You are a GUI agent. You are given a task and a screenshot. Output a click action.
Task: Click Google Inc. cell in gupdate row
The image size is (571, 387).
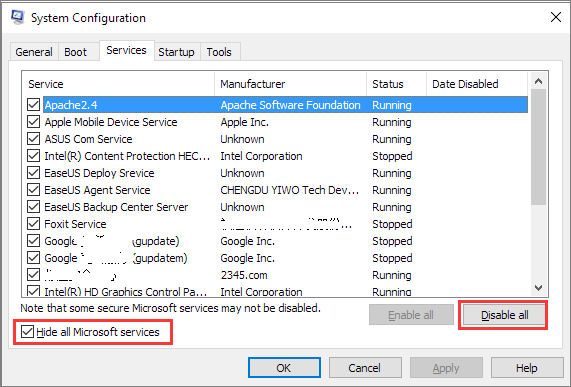[x=248, y=241]
